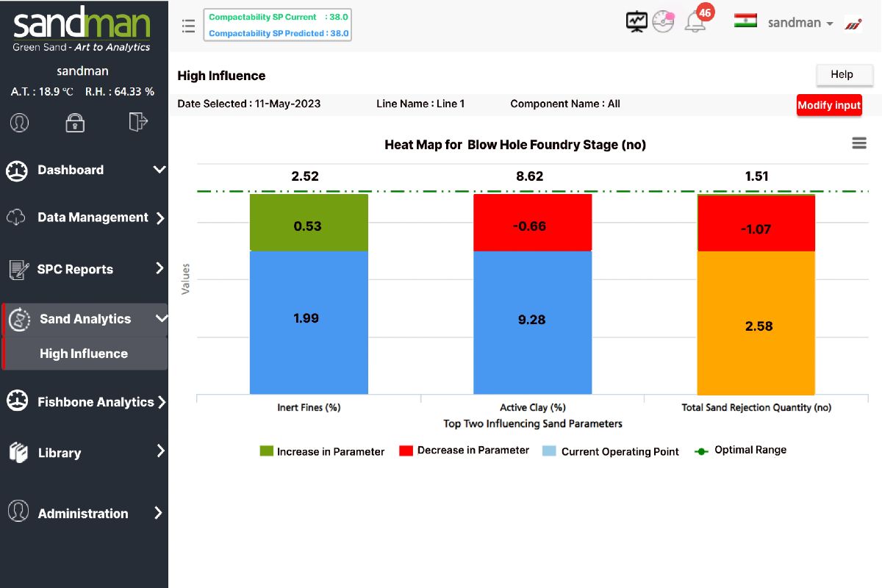The height and width of the screenshot is (588, 882).
Task: Click the Help button
Action: point(842,74)
